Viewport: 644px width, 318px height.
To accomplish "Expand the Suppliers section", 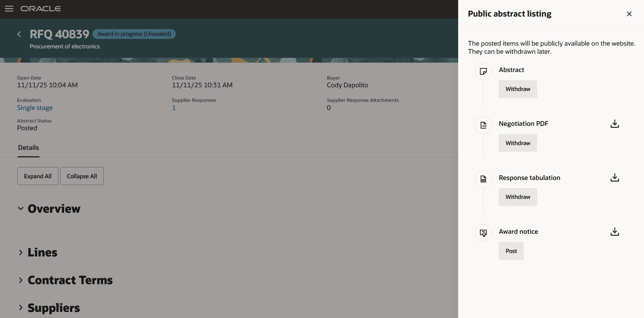I will [20, 308].
